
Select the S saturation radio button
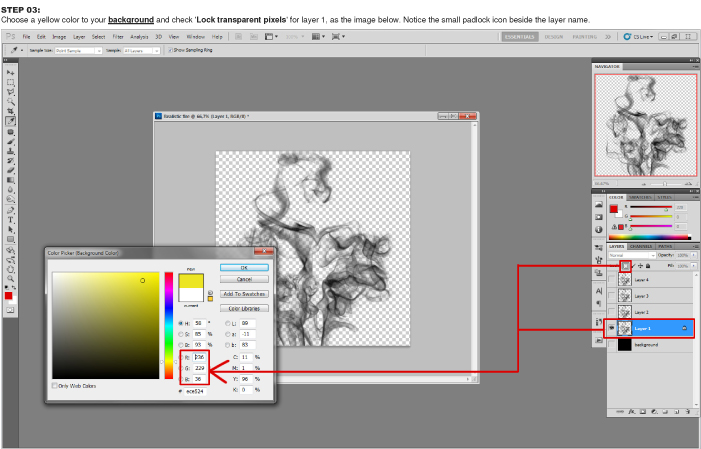coord(181,334)
